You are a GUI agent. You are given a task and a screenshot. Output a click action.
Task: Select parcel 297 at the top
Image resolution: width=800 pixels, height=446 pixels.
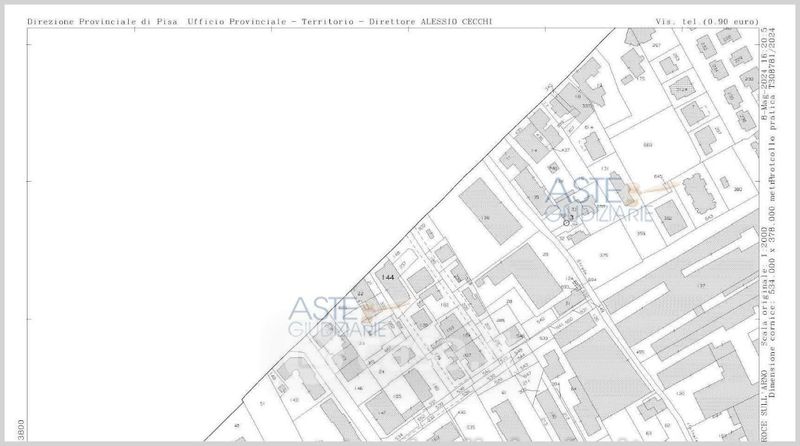656,46
